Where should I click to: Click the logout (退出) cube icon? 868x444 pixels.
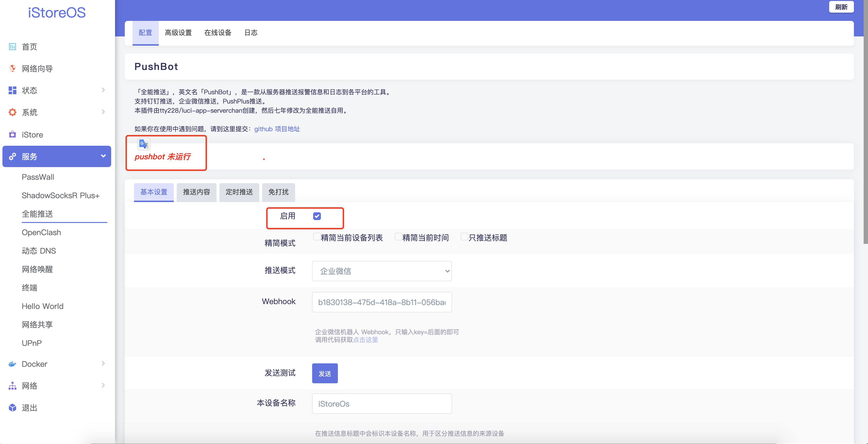point(12,408)
